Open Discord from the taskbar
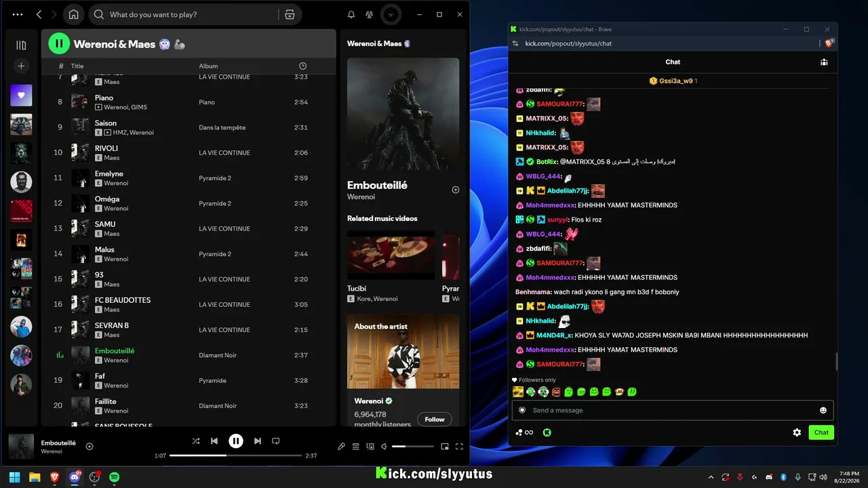The width and height of the screenshot is (868, 488). (x=75, y=477)
